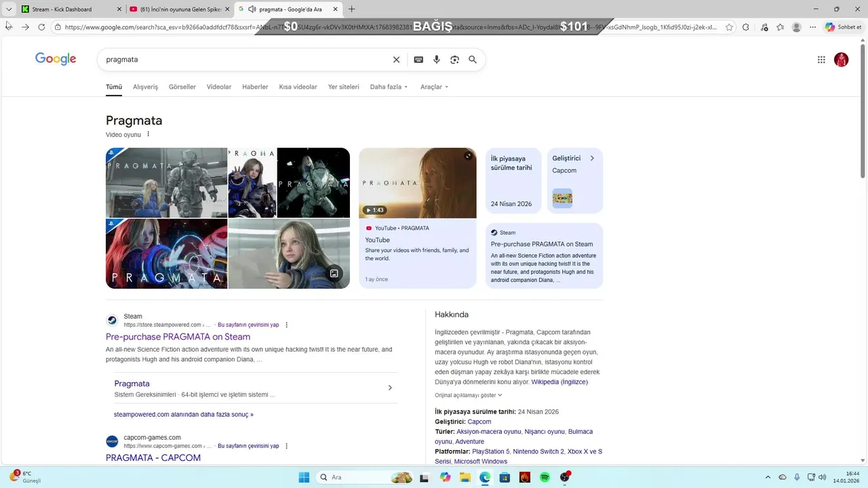Switch to the Görseller tab
This screenshot has width=868, height=488.
click(x=182, y=87)
